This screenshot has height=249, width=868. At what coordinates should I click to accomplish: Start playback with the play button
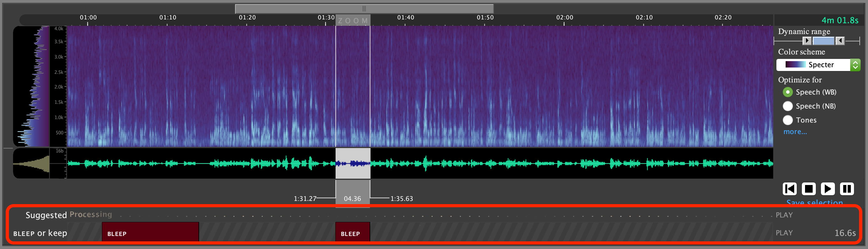point(828,189)
